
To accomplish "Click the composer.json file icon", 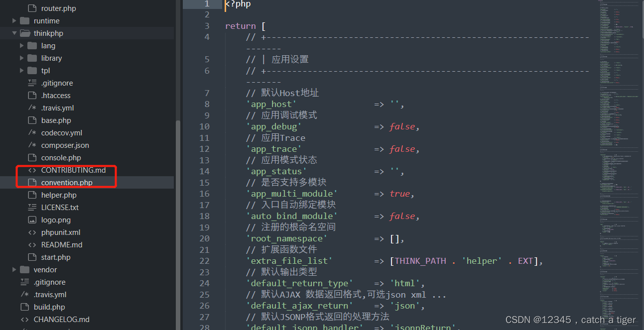I will 32,145.
